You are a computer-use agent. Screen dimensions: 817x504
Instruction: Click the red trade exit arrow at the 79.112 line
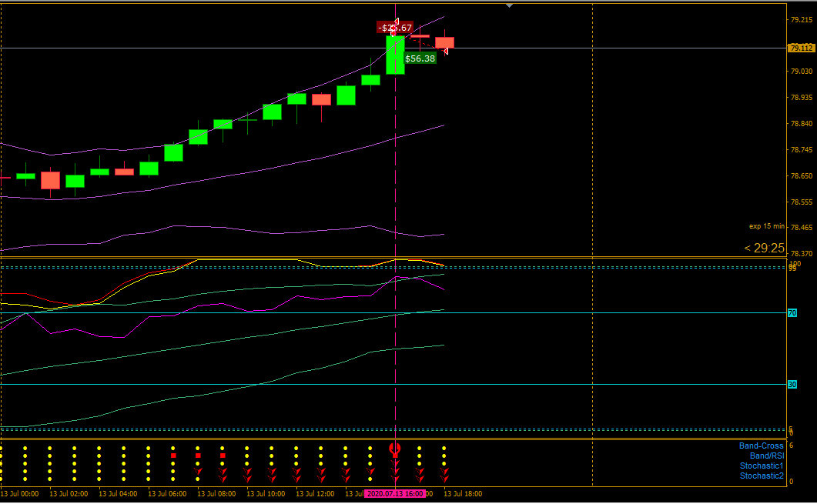[x=446, y=51]
